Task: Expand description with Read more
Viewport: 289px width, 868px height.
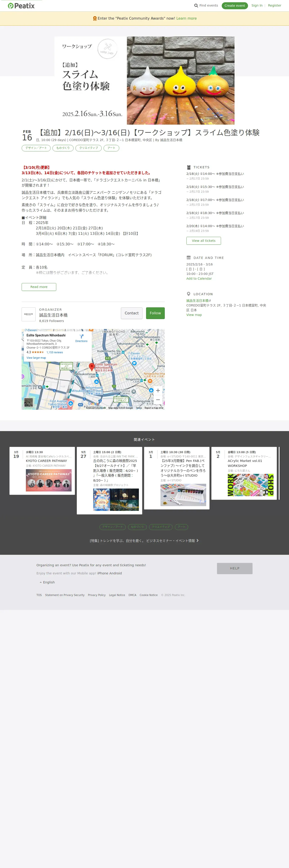Action: pyautogui.click(x=39, y=287)
